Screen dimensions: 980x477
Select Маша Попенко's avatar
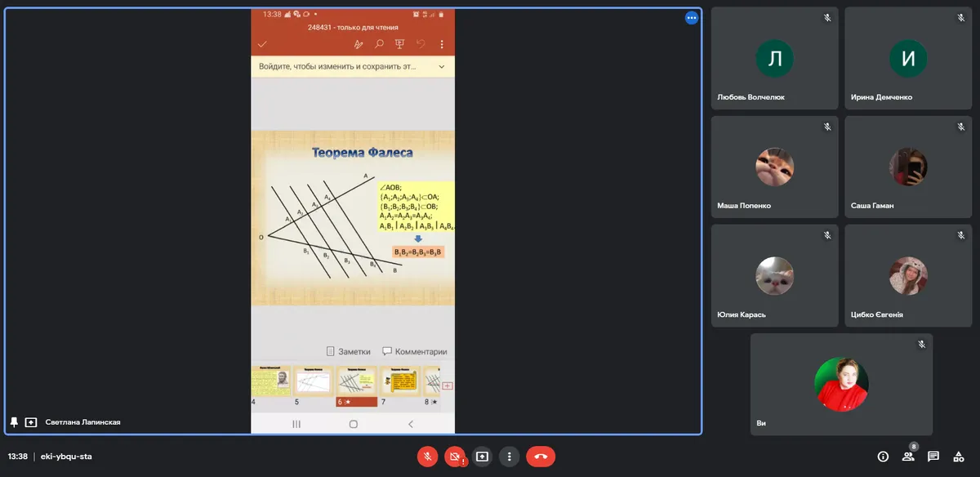point(775,167)
